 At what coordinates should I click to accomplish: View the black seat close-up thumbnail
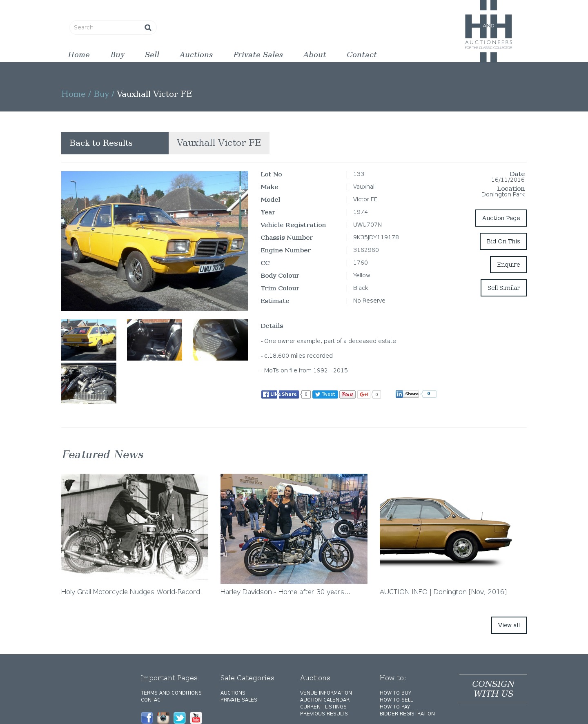pos(220,340)
